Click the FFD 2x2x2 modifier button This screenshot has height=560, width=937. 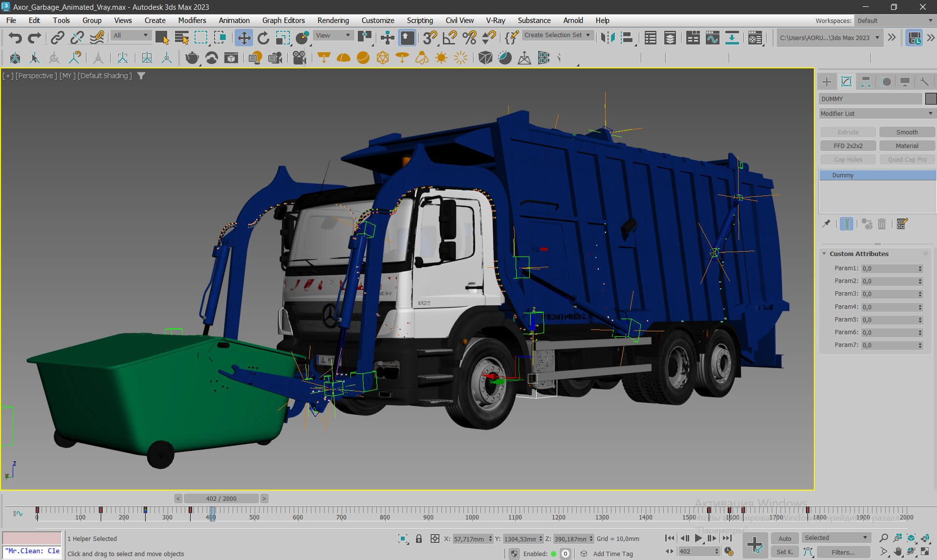pyautogui.click(x=848, y=146)
